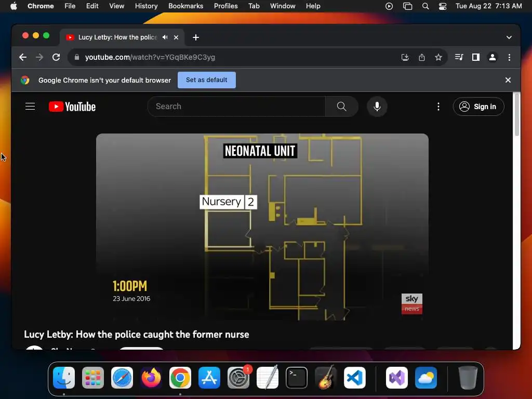Launch GarageBand from the Dock

point(326,378)
